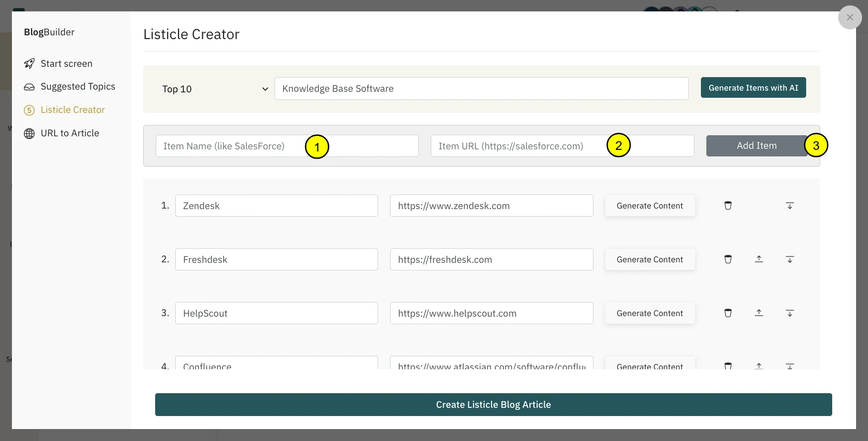This screenshot has width=868, height=441.
Task: Open the Top 10 dropdown
Action: (x=215, y=89)
